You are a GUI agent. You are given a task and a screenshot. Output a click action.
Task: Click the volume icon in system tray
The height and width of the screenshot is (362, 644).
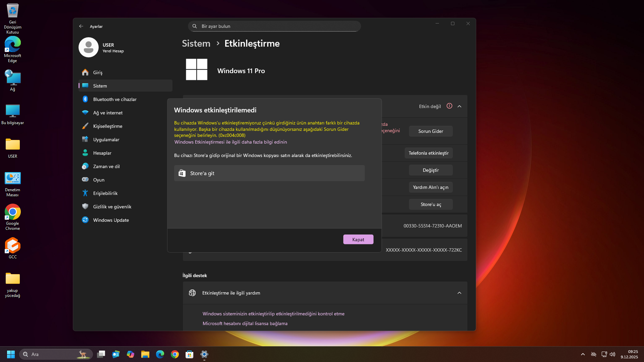pos(612,354)
